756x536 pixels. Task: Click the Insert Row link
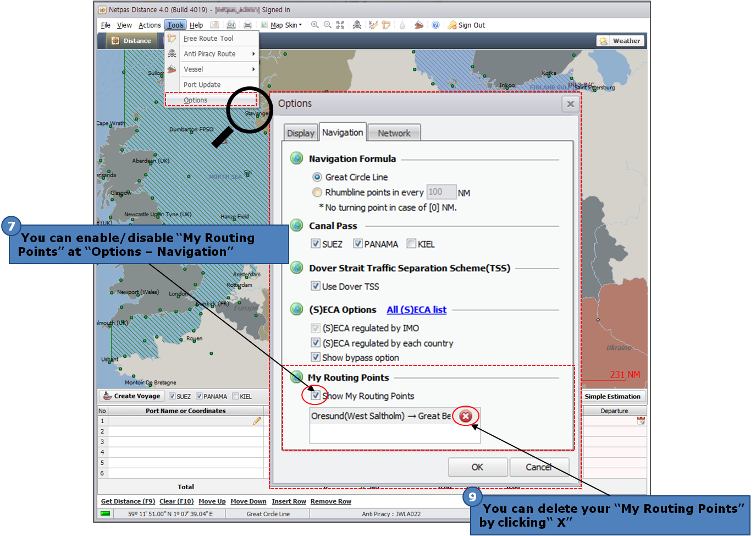point(289,501)
